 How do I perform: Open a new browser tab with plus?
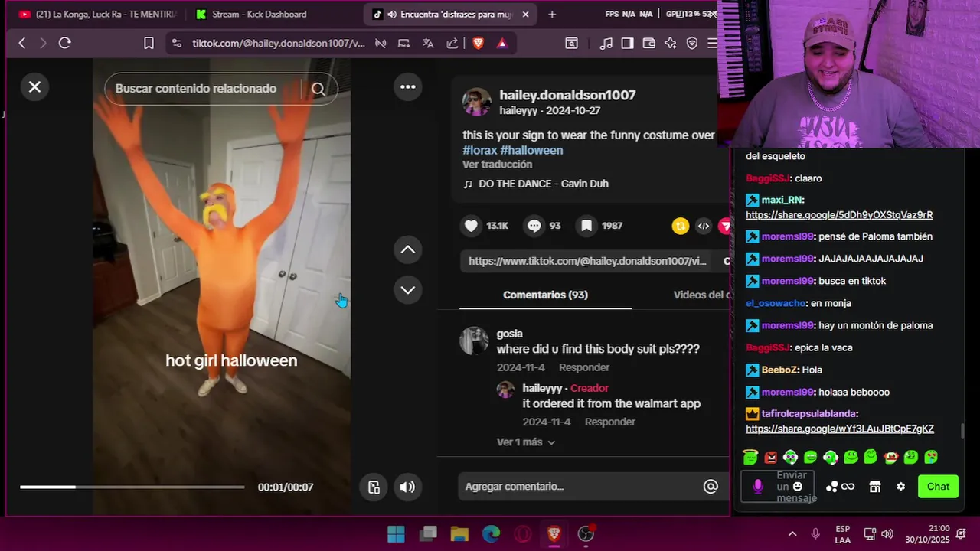552,15
